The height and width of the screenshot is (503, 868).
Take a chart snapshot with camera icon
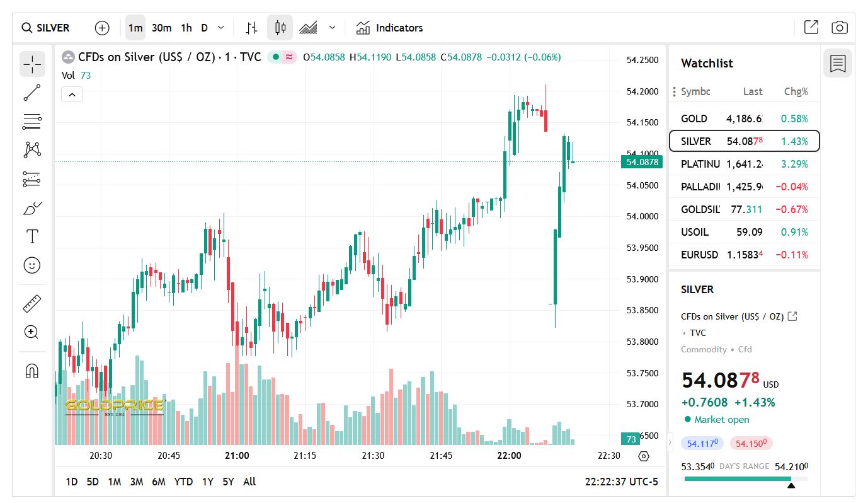point(839,28)
